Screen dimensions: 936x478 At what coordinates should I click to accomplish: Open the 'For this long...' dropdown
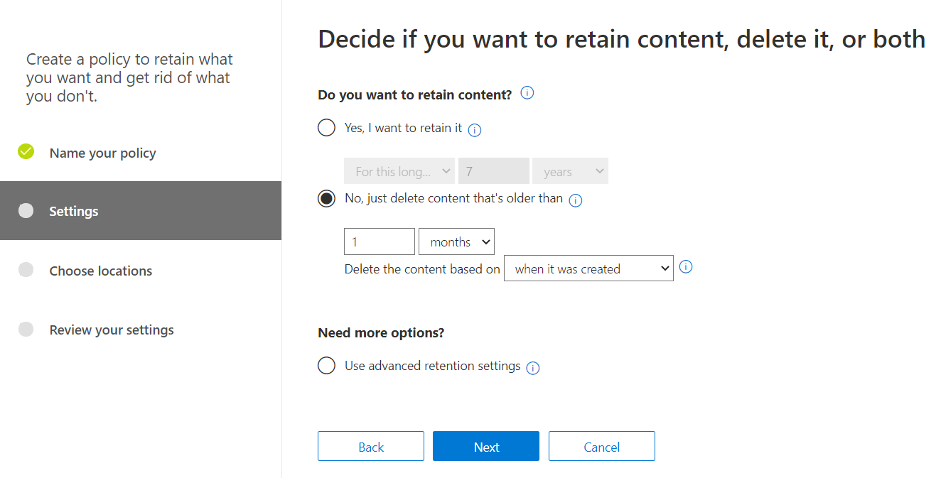(x=399, y=171)
